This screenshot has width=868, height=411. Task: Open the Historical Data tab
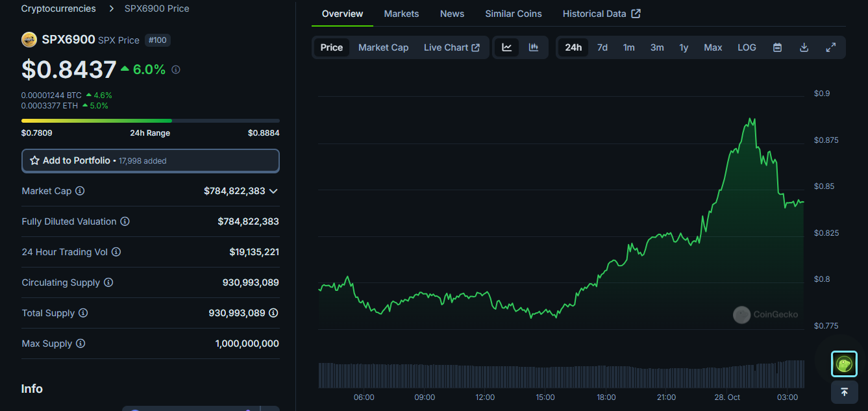tap(595, 13)
